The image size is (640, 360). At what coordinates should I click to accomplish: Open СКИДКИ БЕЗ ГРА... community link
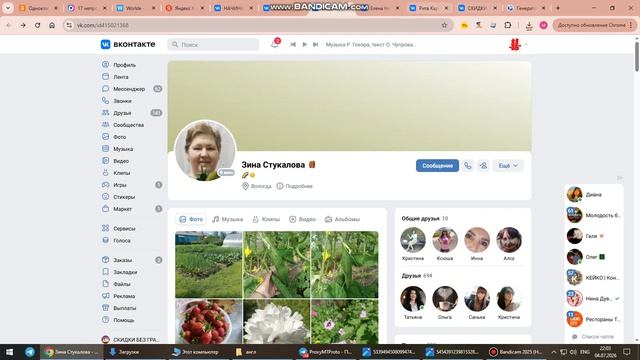tap(131, 340)
